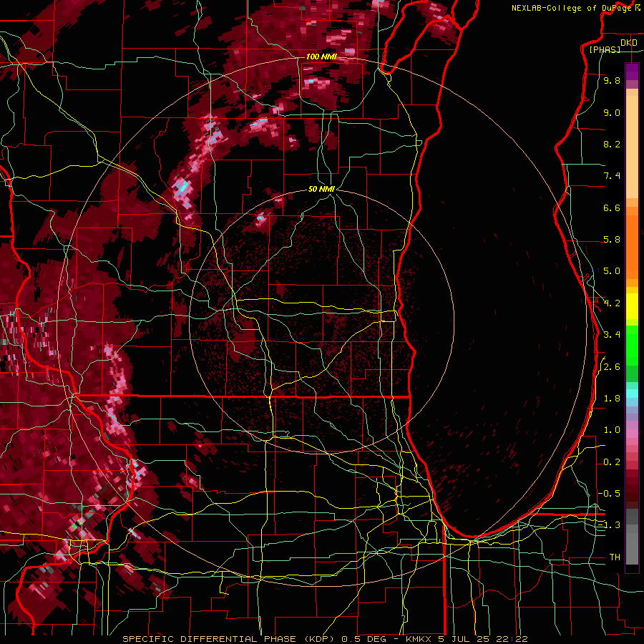Click the 3.4 value on color scale

[x=612, y=335]
